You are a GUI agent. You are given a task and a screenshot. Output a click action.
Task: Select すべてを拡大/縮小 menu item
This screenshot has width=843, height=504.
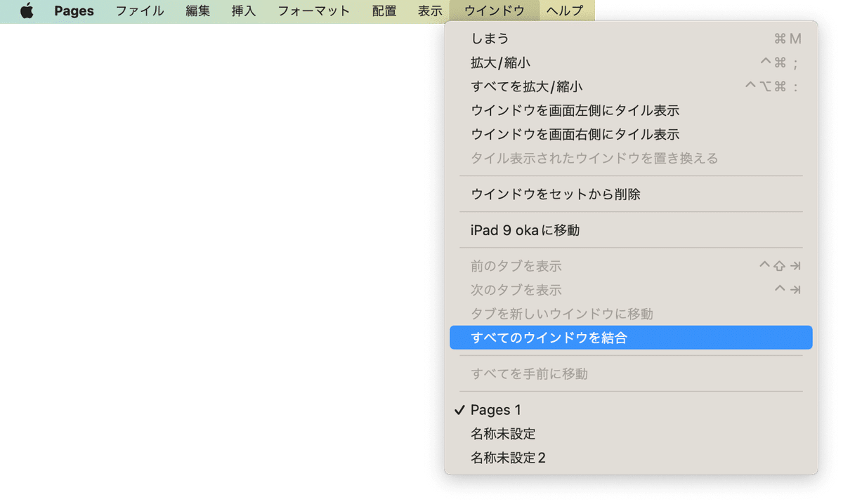631,86
